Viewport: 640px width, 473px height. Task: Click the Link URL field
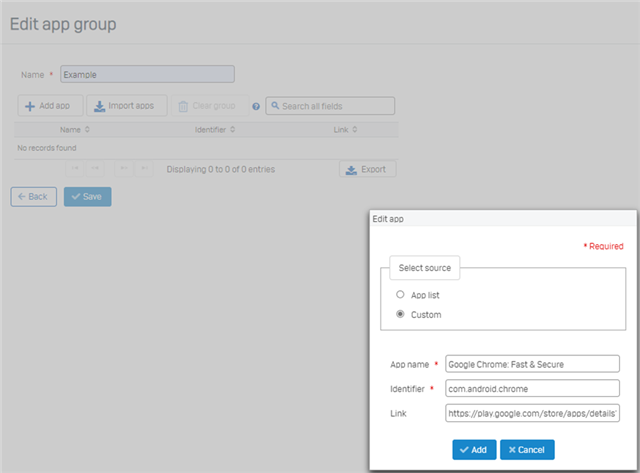point(532,413)
